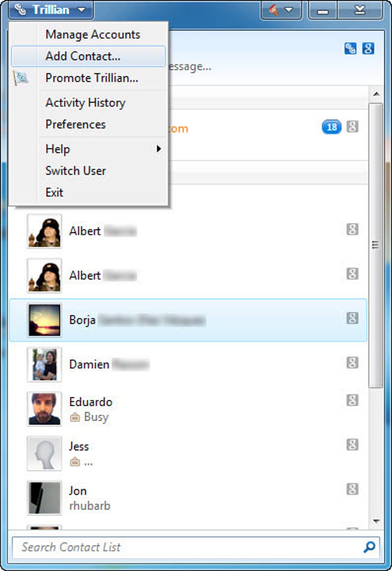Open second Albert's avatar thumbnail
Image resolution: width=392 pixels, height=571 pixels.
coord(44,276)
